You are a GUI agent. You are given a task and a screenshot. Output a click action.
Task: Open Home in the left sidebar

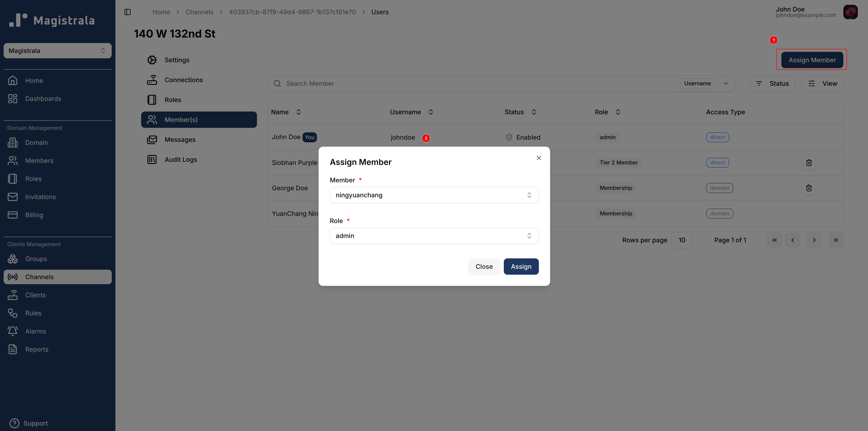(x=58, y=81)
